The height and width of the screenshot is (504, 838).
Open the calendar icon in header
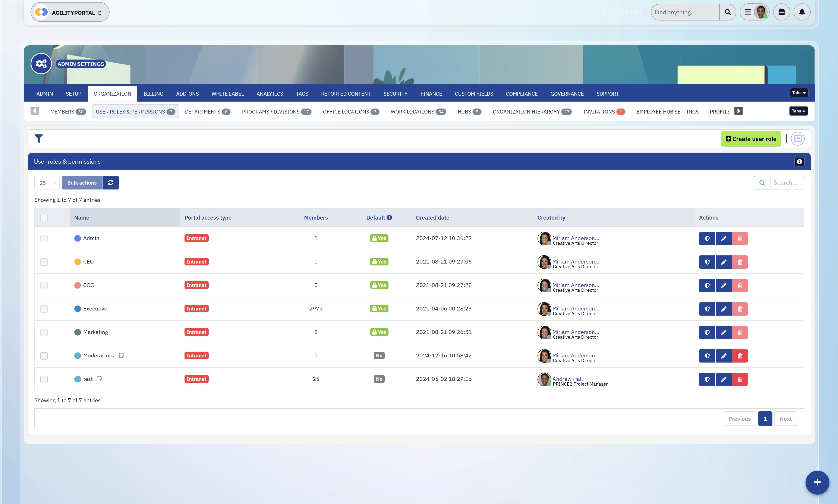point(781,12)
